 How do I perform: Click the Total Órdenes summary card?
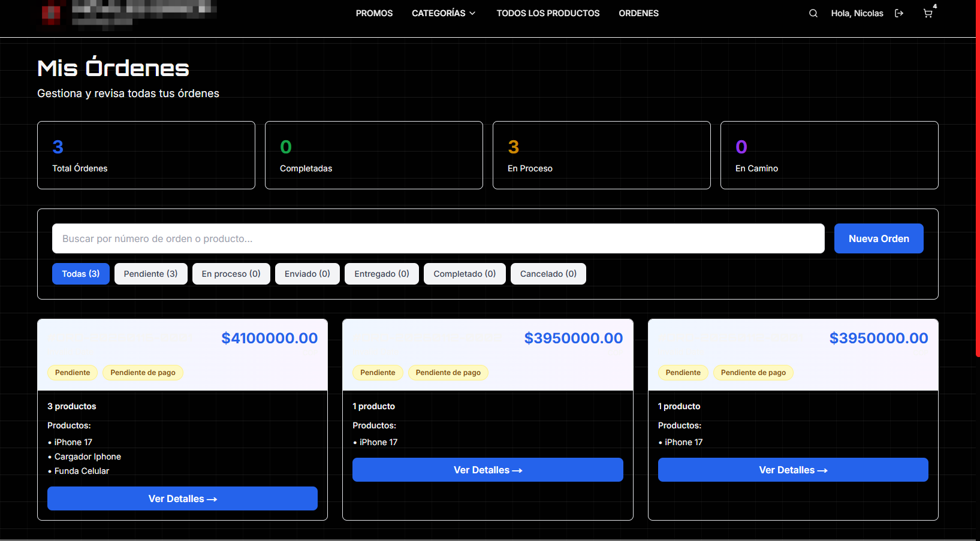[146, 155]
